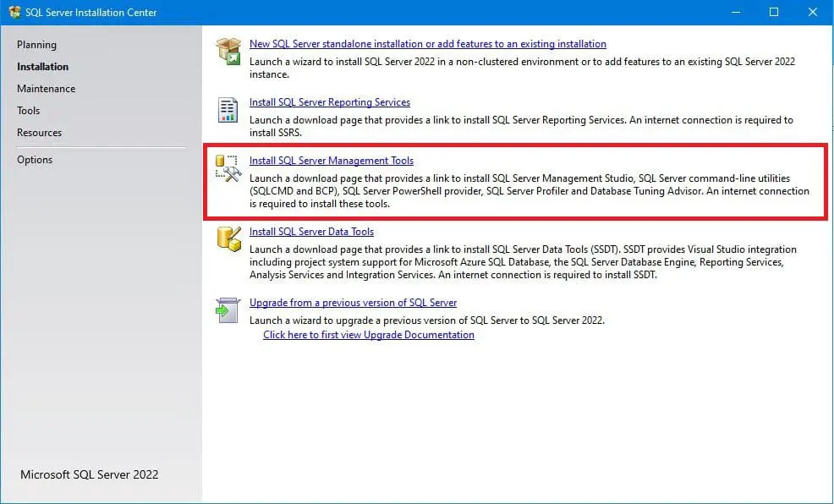
Task: Open the new SQL Server standalone installation link
Action: coord(427,43)
